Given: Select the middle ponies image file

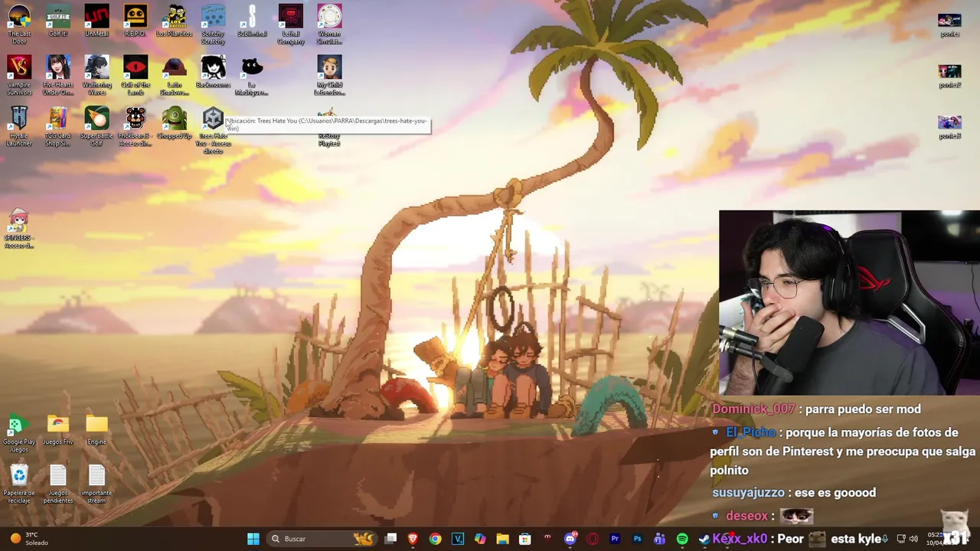Looking at the screenshot, I should pyautogui.click(x=949, y=76).
